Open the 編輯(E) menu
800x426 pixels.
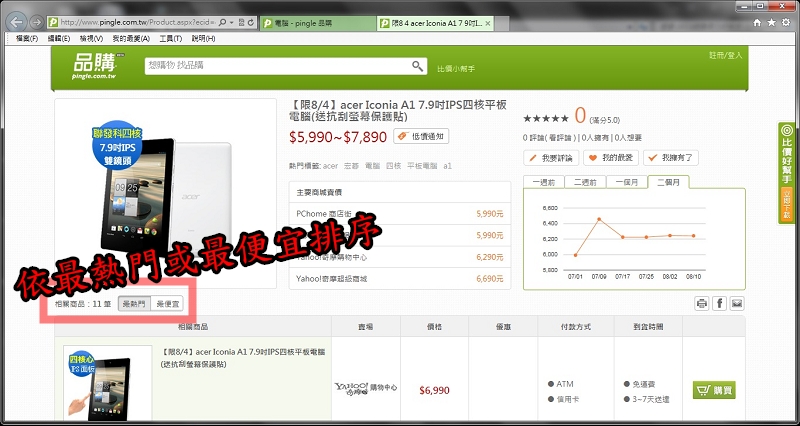coord(59,39)
